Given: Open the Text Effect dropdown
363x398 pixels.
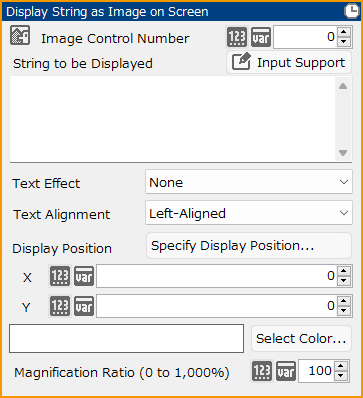Looking at the screenshot, I should [x=249, y=182].
